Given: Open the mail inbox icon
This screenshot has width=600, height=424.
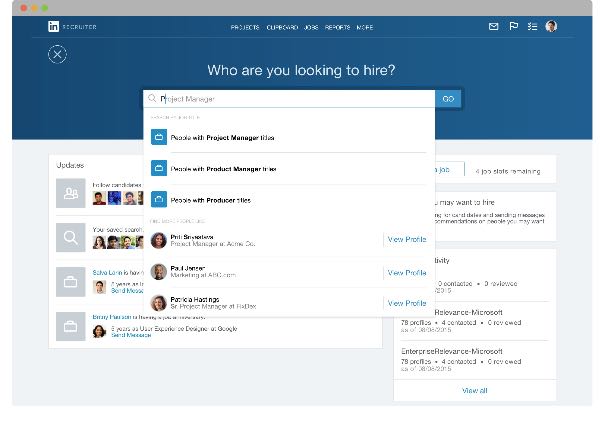Looking at the screenshot, I should 494,26.
